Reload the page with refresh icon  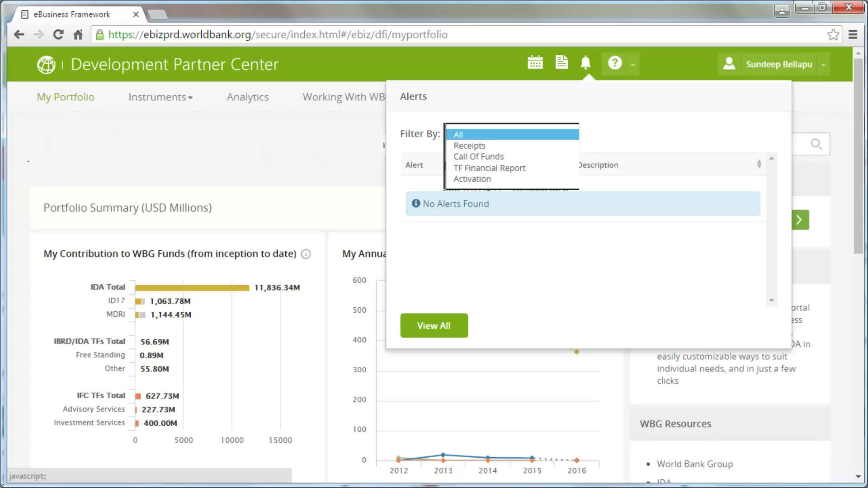click(x=58, y=34)
